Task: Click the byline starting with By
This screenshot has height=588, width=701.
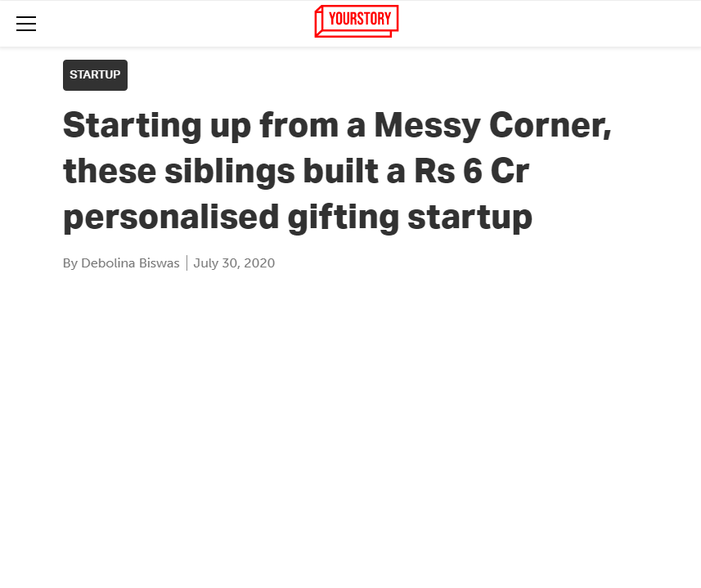Action: tap(121, 263)
